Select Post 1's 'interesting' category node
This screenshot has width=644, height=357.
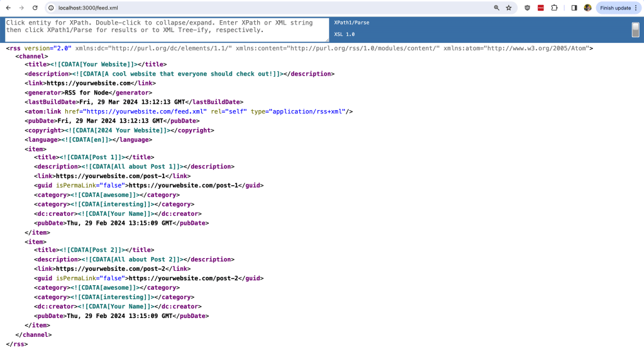[114, 205]
